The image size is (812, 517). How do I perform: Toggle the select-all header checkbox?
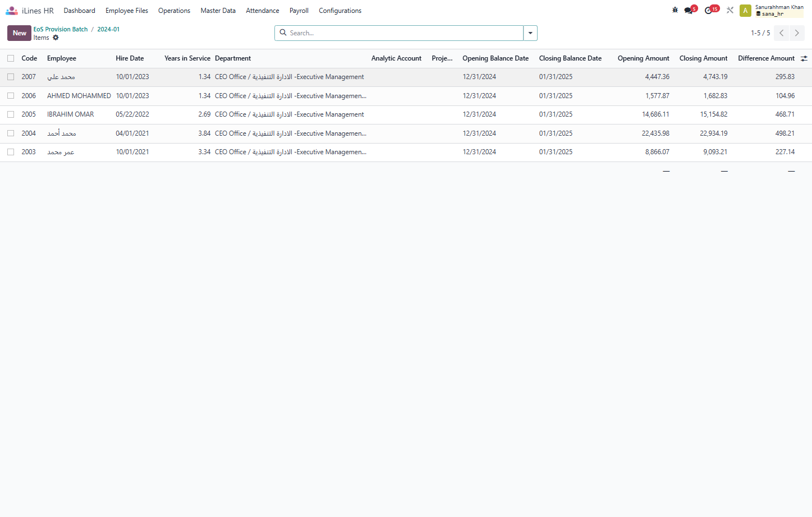tap(11, 58)
